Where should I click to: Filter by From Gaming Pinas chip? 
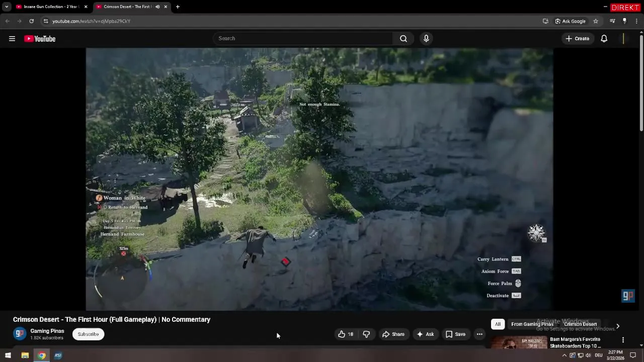[532, 324]
